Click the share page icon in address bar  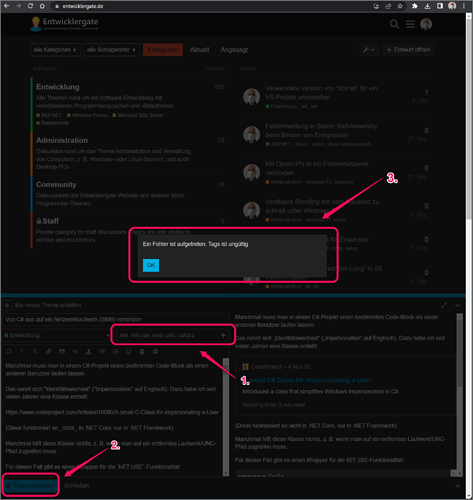[x=388, y=6]
